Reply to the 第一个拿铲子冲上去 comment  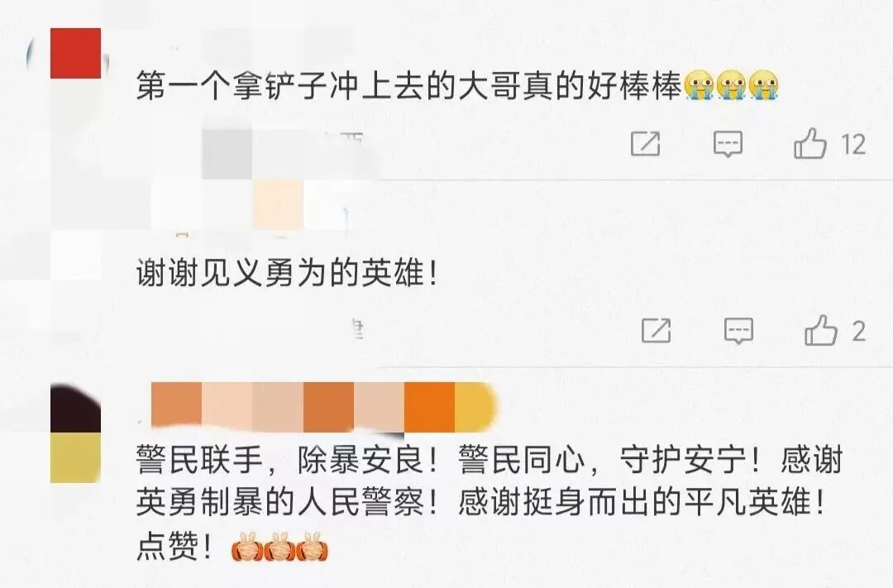[728, 144]
